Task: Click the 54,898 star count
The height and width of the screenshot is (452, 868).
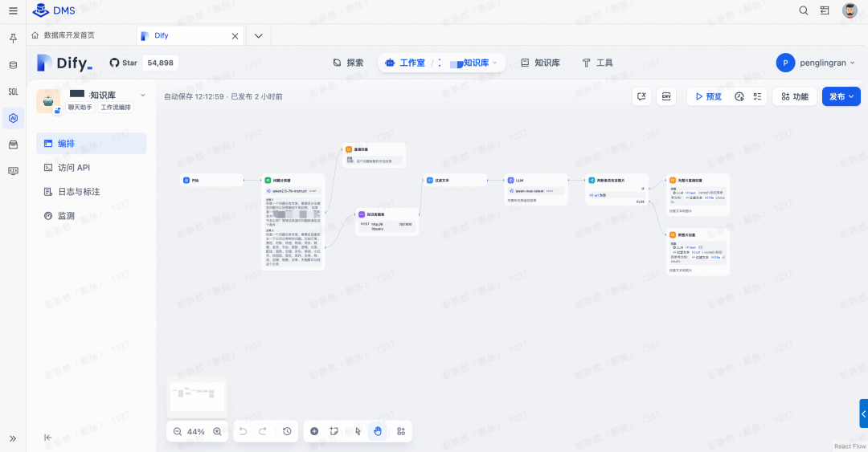Action: point(161,63)
